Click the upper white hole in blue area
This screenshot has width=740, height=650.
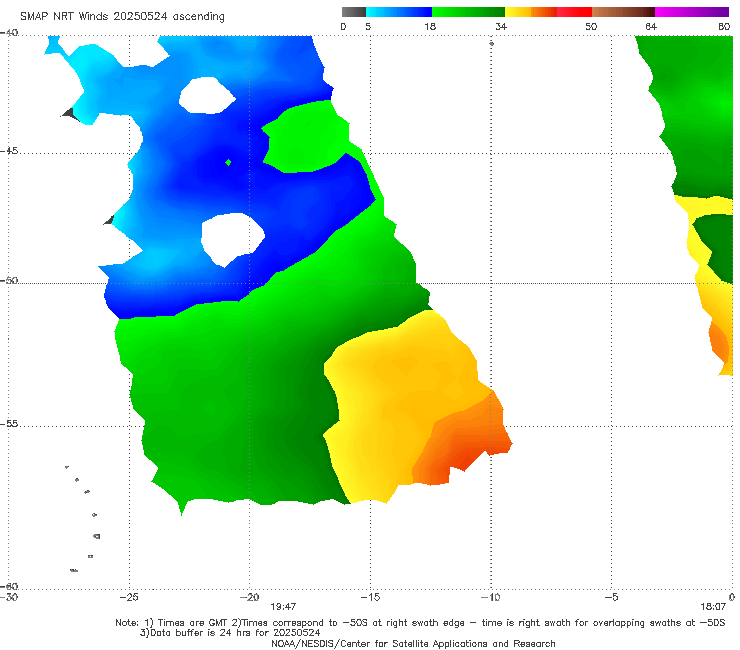pos(207,96)
